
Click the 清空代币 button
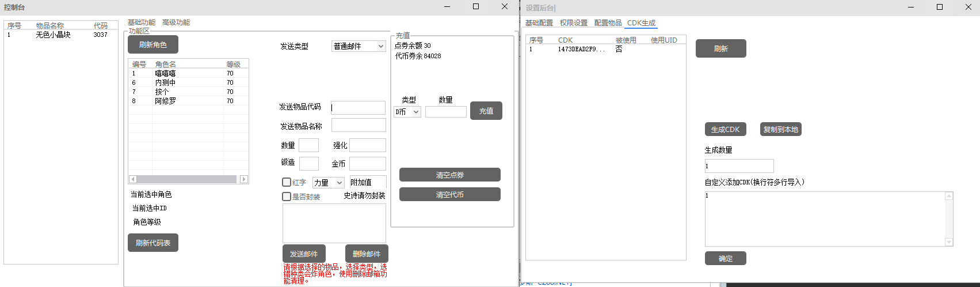(x=450, y=194)
